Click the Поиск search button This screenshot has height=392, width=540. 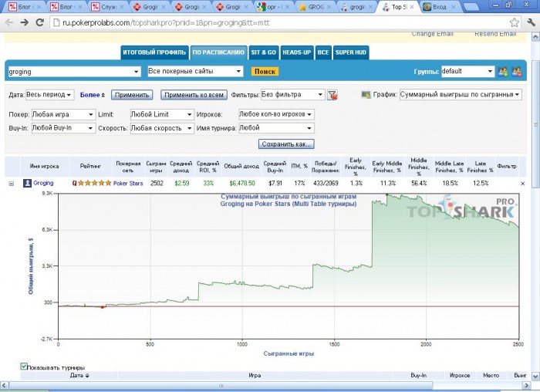pos(265,72)
